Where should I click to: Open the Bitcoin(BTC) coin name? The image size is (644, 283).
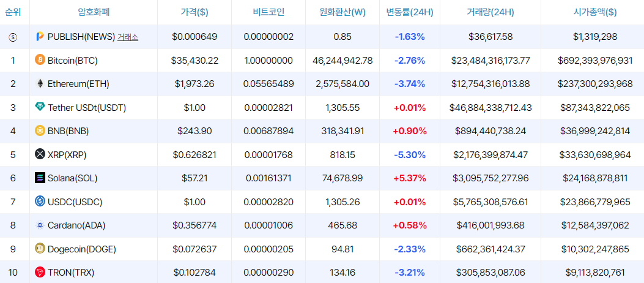pyautogui.click(x=72, y=61)
